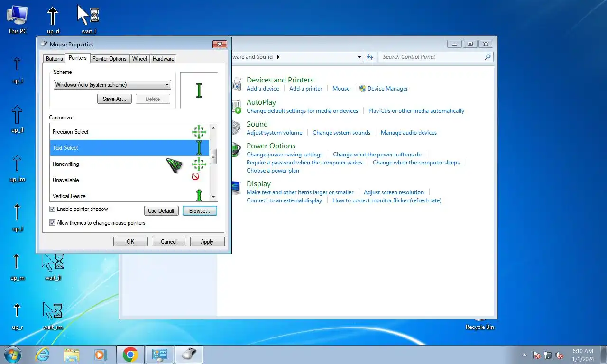The width and height of the screenshot is (607, 364).
Task: Switch to the Hardware tab
Action: click(163, 59)
